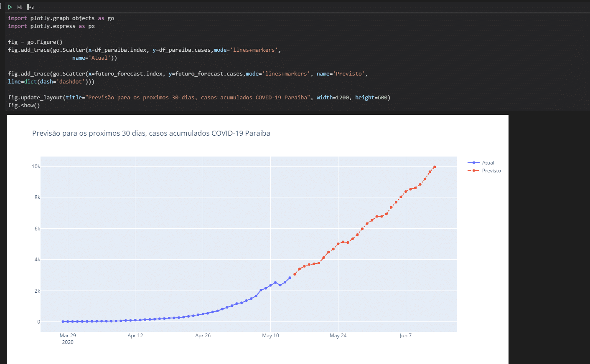The width and height of the screenshot is (590, 364).
Task: Click the run-by-line cell icon
Action: pyautogui.click(x=30, y=7)
